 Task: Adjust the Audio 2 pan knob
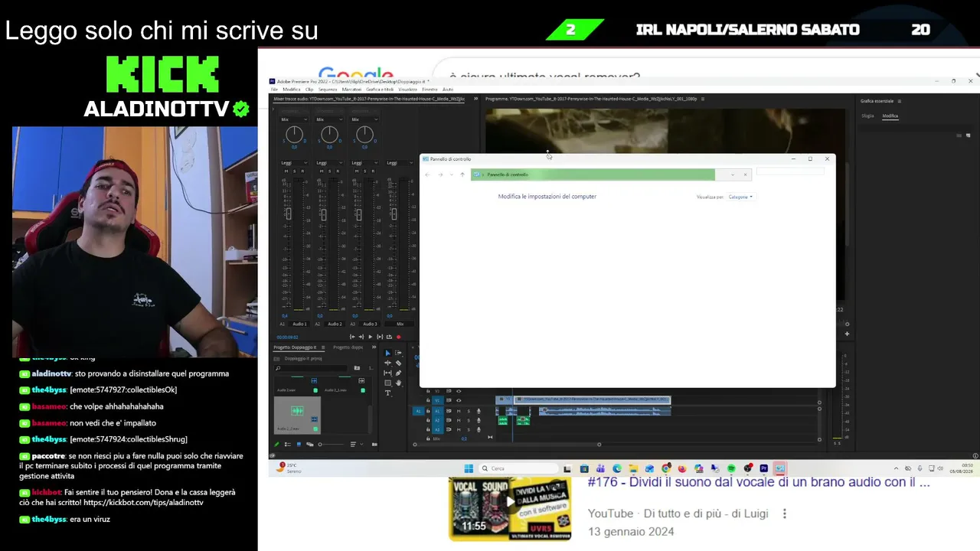[x=329, y=135]
